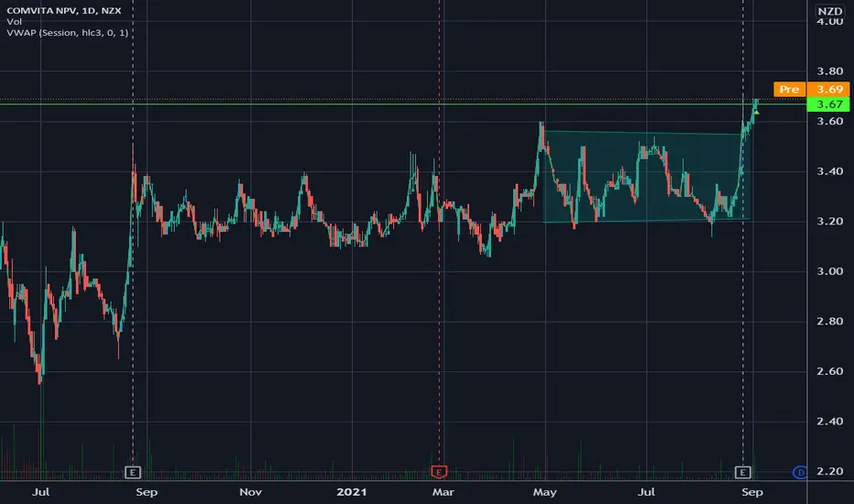Click the 3.20 price axis label
This screenshot has width=854, height=504.
(829, 221)
